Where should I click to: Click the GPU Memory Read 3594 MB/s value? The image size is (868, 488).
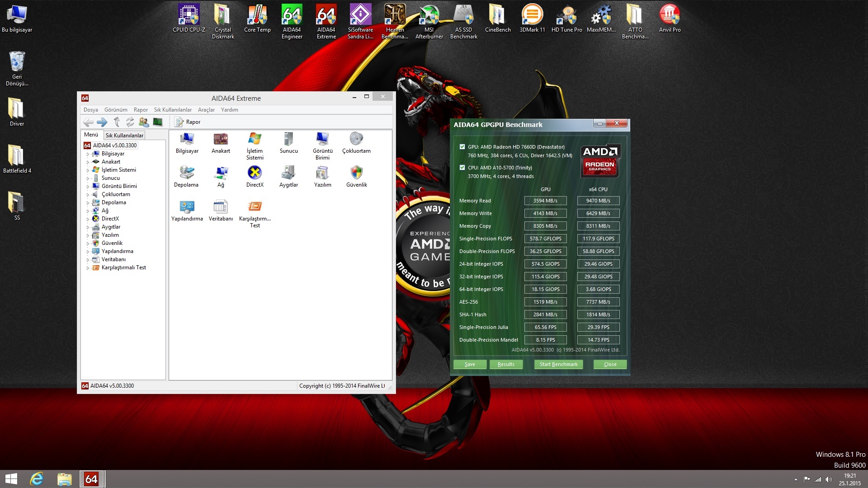click(x=545, y=201)
